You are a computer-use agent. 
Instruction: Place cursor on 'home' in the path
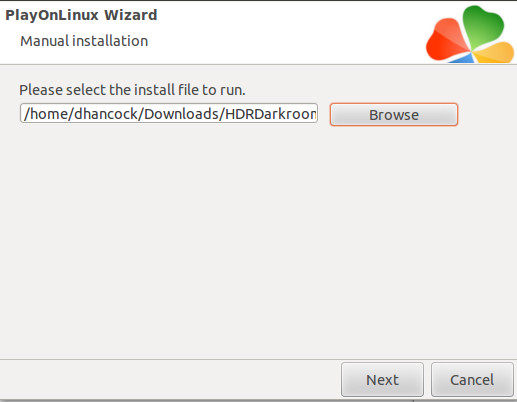[49, 114]
